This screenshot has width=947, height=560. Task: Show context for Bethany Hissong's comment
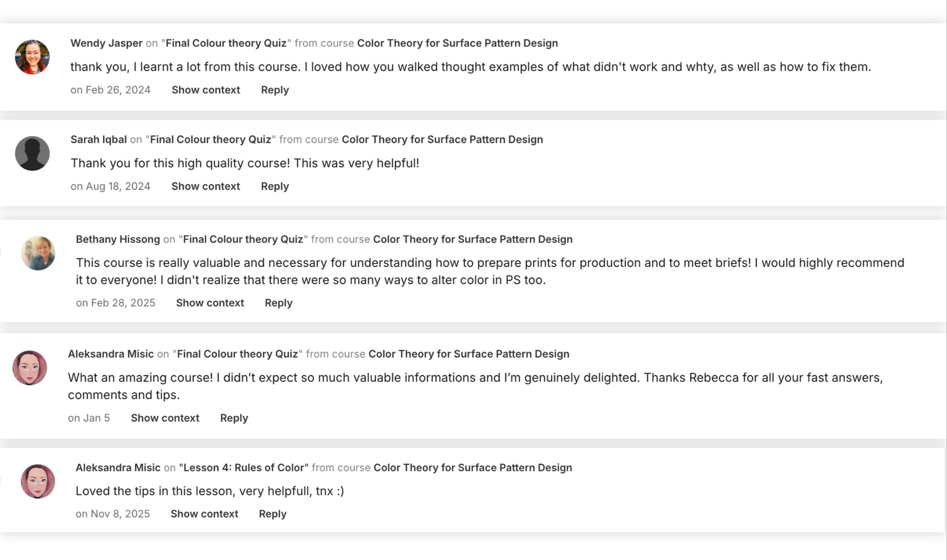[210, 303]
